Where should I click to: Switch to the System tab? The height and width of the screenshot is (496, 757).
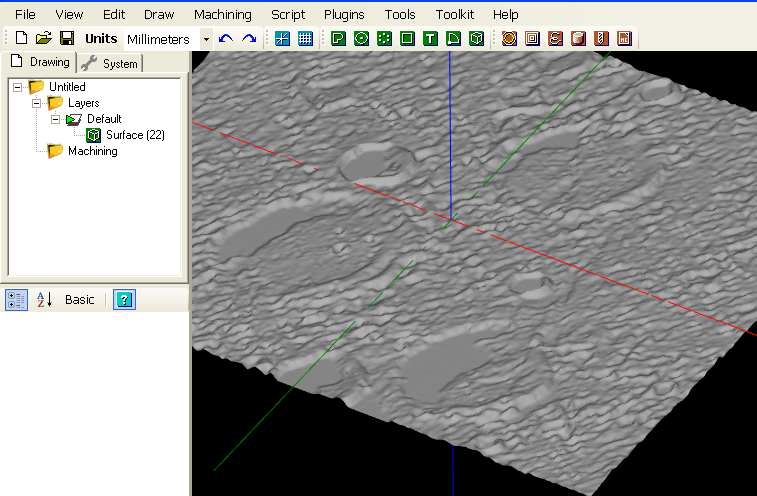point(111,63)
